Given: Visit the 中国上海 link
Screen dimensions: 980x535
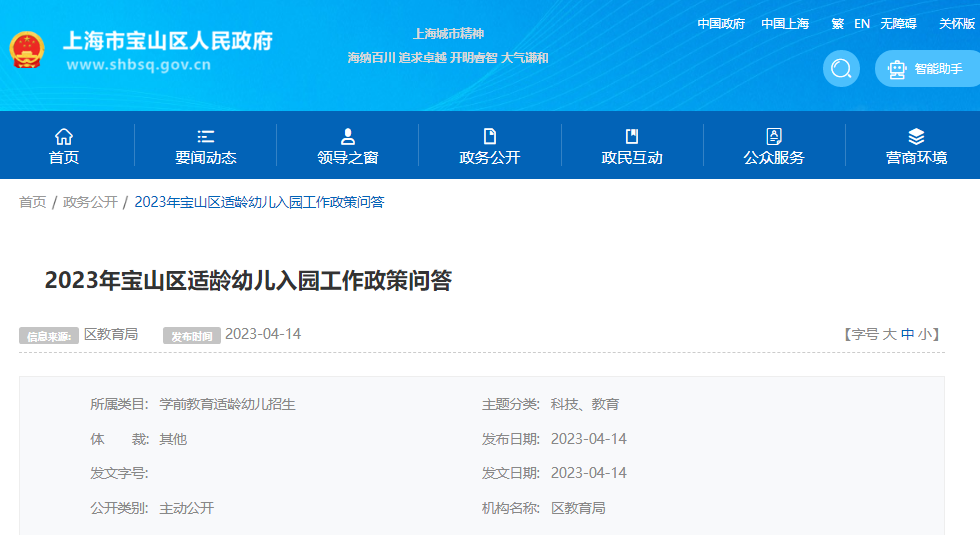Looking at the screenshot, I should coord(785,24).
